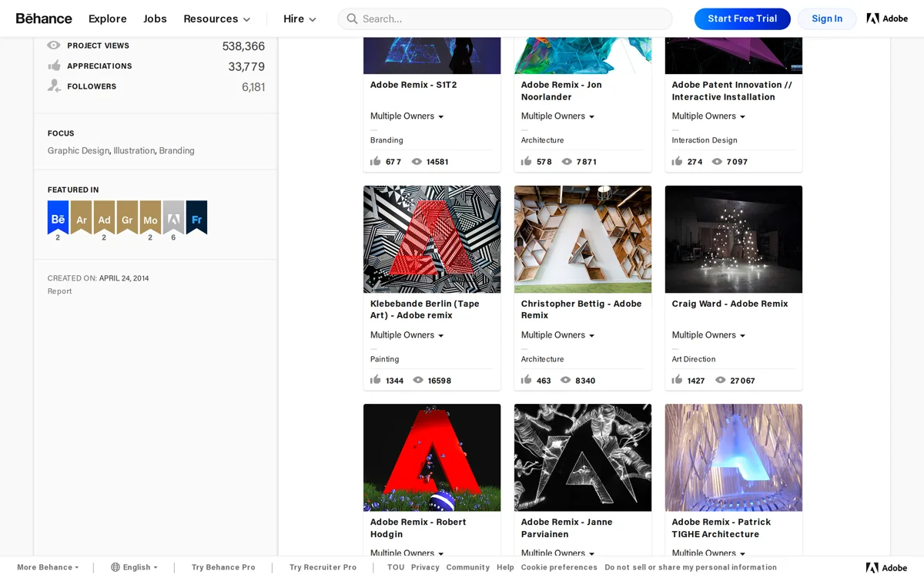Expand the Hire menu
924x578 pixels.
[300, 18]
